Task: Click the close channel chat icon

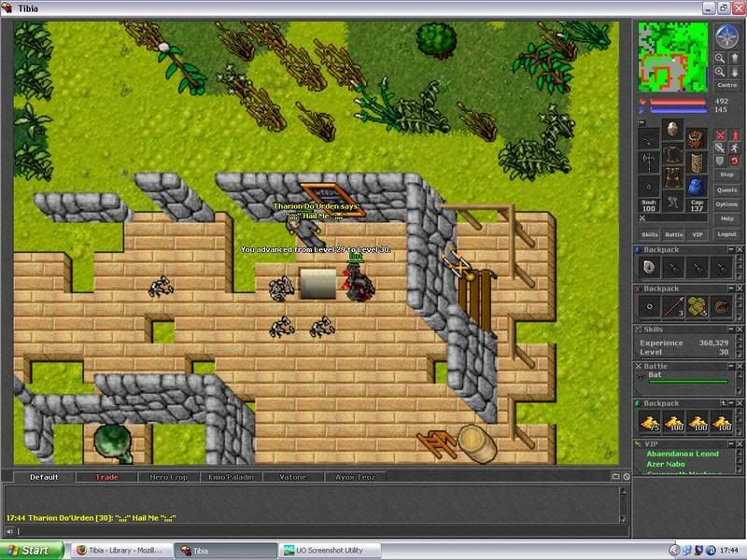Action: [627, 476]
